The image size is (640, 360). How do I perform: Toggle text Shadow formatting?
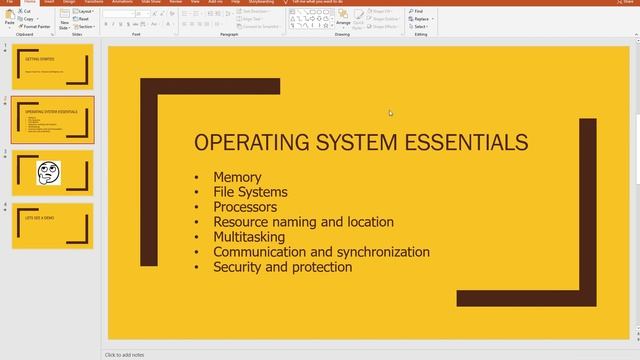[x=128, y=24]
